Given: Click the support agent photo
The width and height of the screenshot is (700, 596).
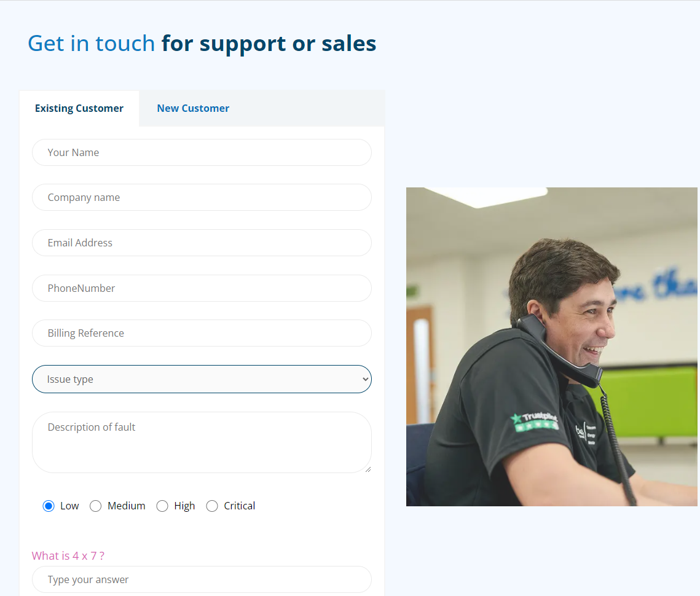Looking at the screenshot, I should [552, 347].
